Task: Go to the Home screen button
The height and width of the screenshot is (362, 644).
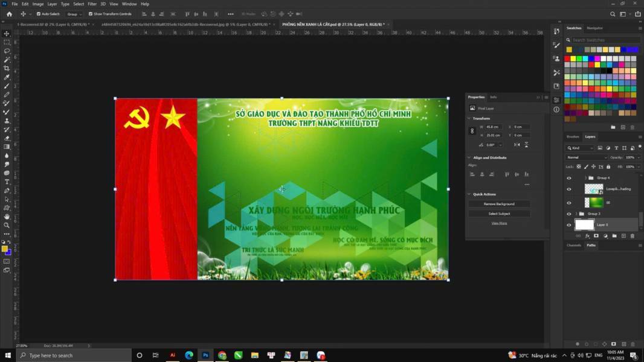Action: click(x=9, y=14)
